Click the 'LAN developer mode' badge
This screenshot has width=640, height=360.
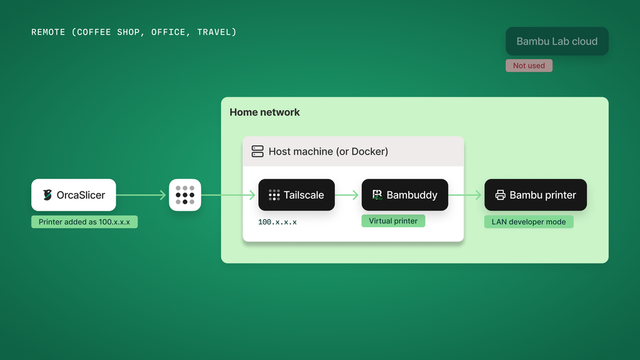(x=529, y=222)
